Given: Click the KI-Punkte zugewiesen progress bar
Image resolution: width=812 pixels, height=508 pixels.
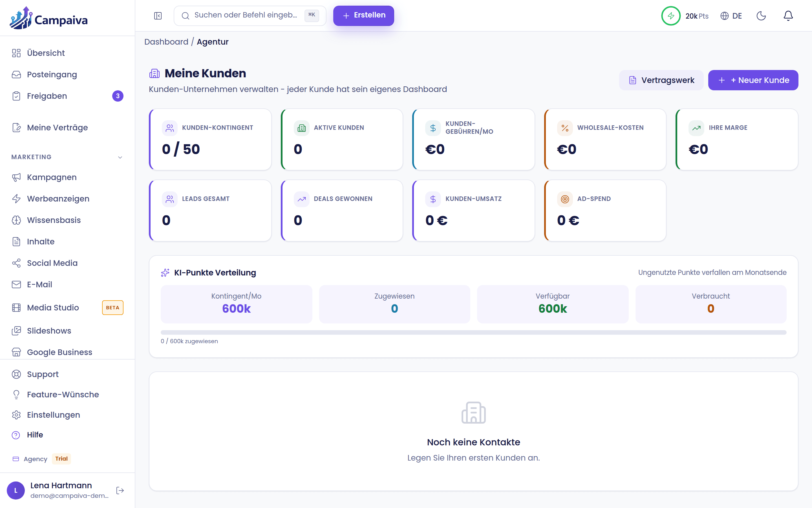Looking at the screenshot, I should coord(473,332).
